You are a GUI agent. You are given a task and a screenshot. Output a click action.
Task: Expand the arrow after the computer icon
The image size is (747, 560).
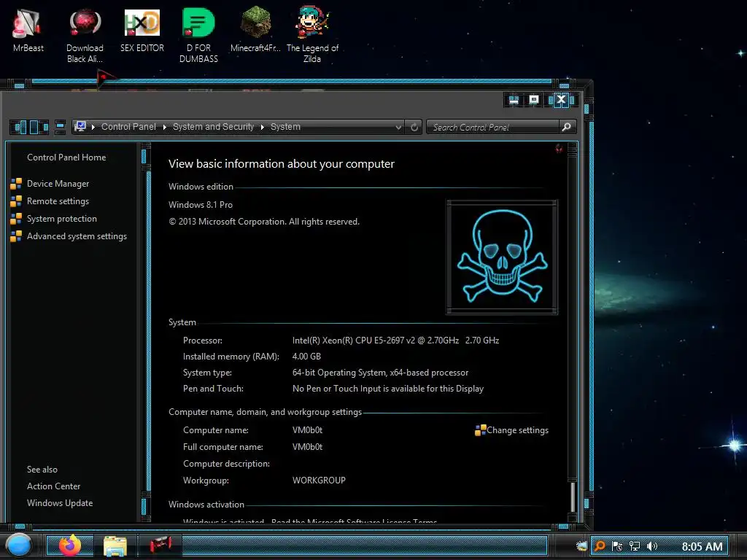tap(93, 127)
